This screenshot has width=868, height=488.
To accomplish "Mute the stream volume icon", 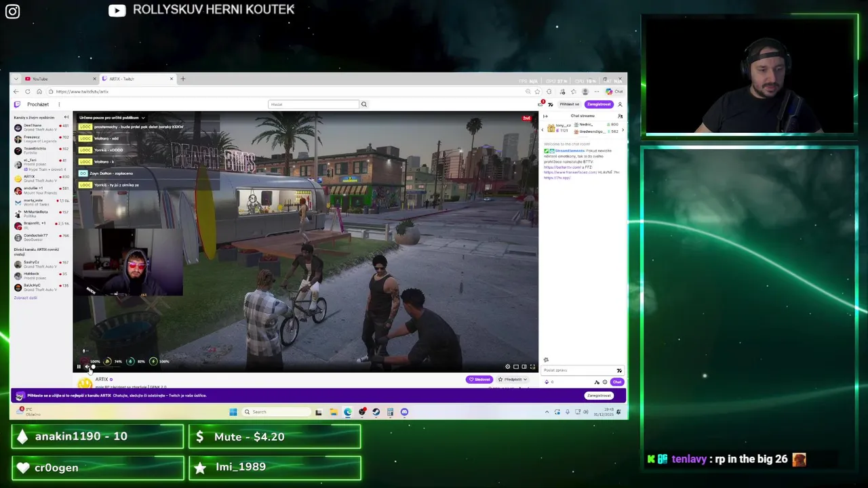I will coord(87,367).
